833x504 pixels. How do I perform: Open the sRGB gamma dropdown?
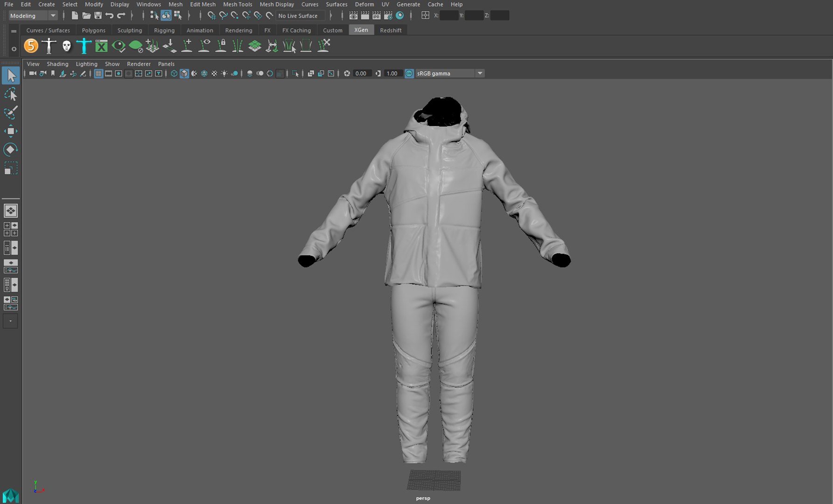coord(449,73)
